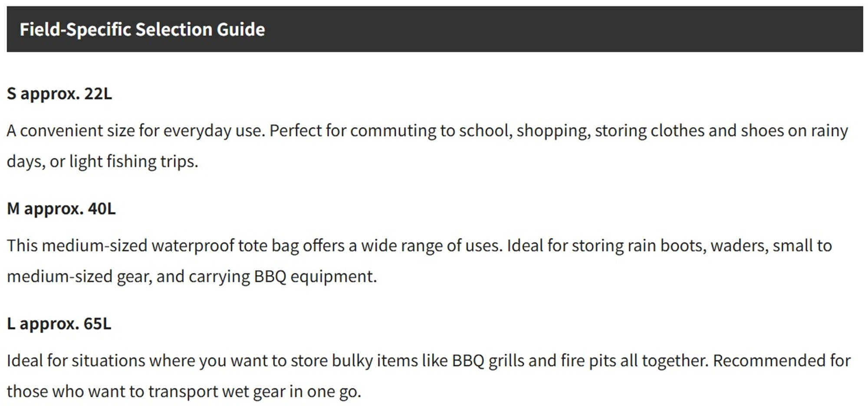Click the text 'days, or light fishing trips.'
The image size is (868, 406).
(102, 161)
